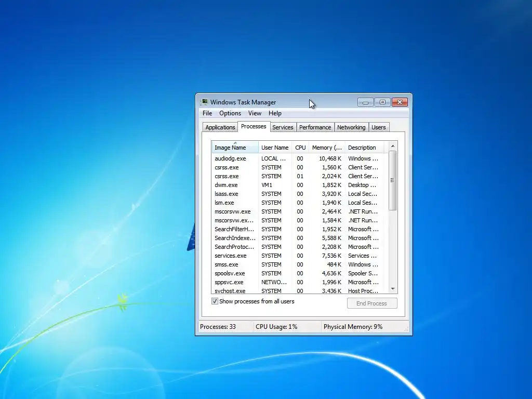532x399 pixels.
Task: Select the SearchFilterH... process
Action: click(x=300, y=229)
